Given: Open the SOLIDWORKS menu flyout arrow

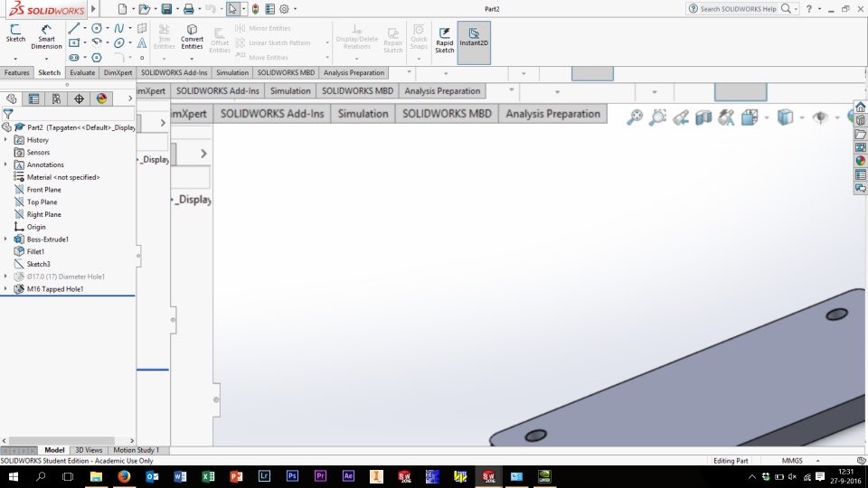Looking at the screenshot, I should [93, 8].
